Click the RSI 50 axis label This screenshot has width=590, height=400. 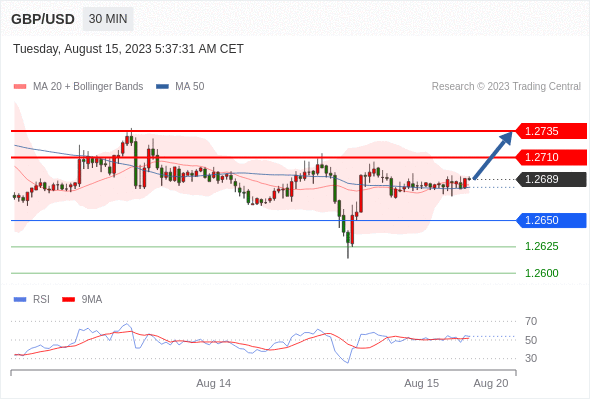(531, 340)
